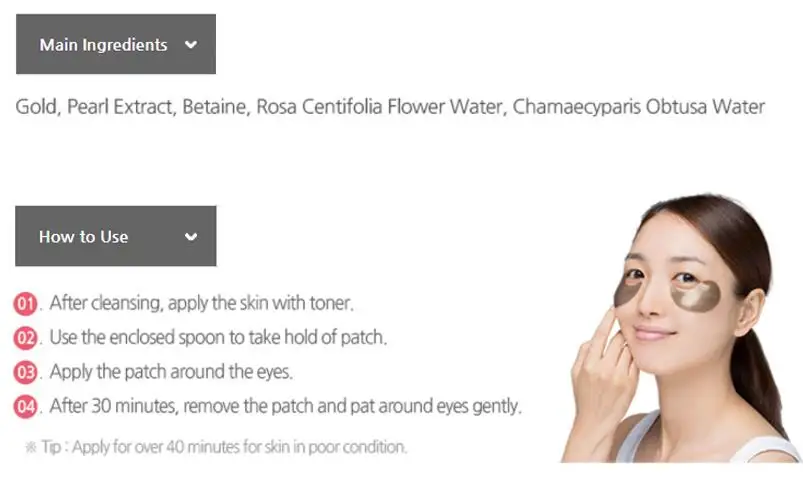Click the step 04 pink number badge
The height and width of the screenshot is (482, 803).
click(x=25, y=407)
